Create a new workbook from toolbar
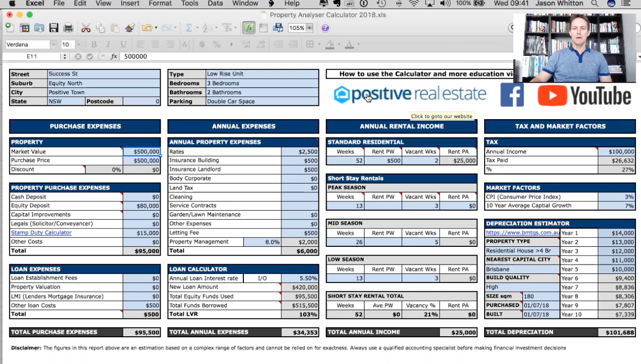The width and height of the screenshot is (641, 364). [10, 28]
